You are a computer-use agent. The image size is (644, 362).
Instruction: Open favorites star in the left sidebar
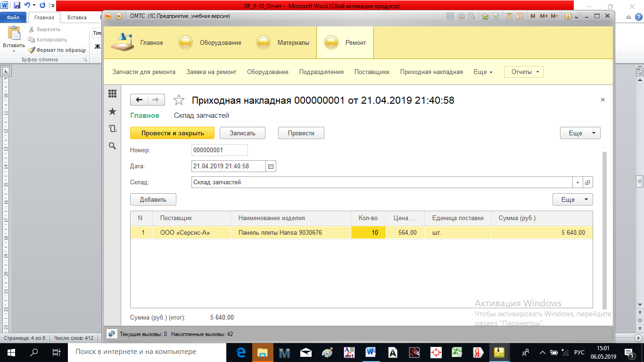pyautogui.click(x=112, y=111)
